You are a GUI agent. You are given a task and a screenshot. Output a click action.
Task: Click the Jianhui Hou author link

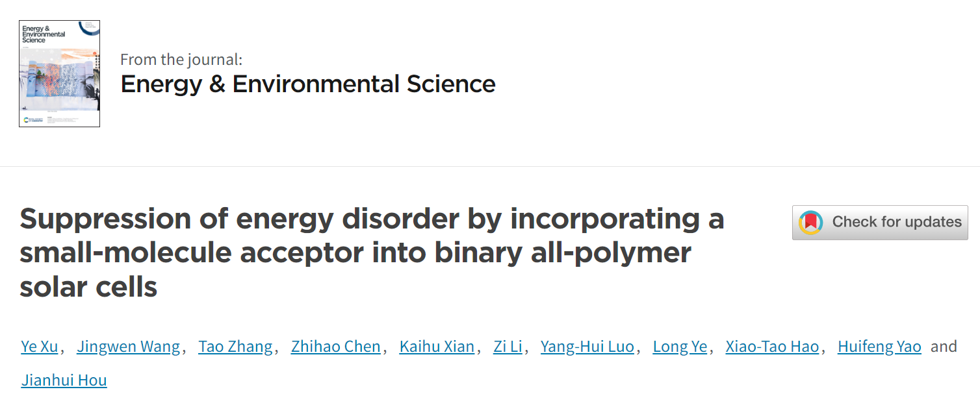(x=64, y=380)
